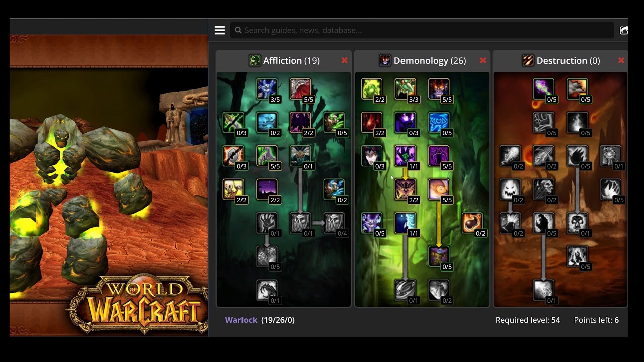Add a point to Fel Intellect (0/5)
This screenshot has width=644, height=362.
coord(439,123)
